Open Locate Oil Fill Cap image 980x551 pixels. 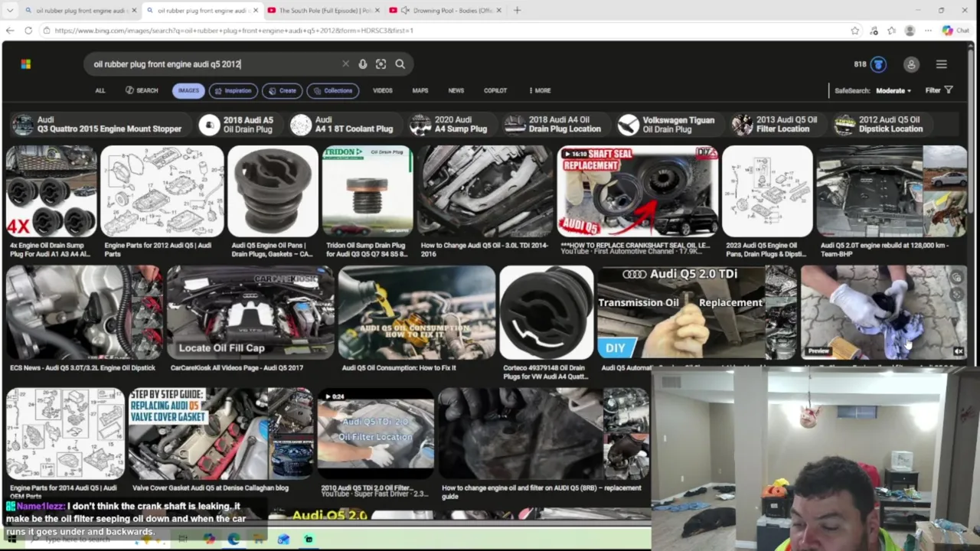coord(250,312)
